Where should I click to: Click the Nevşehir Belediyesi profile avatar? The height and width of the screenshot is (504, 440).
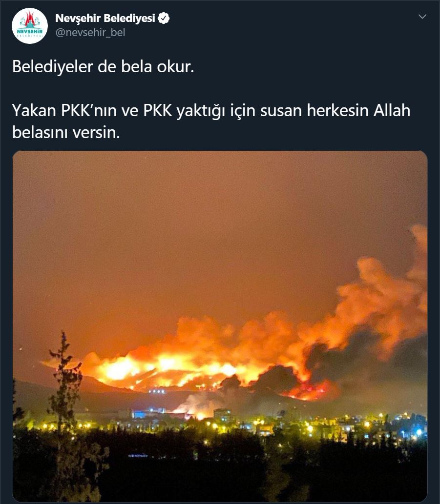coord(30,26)
